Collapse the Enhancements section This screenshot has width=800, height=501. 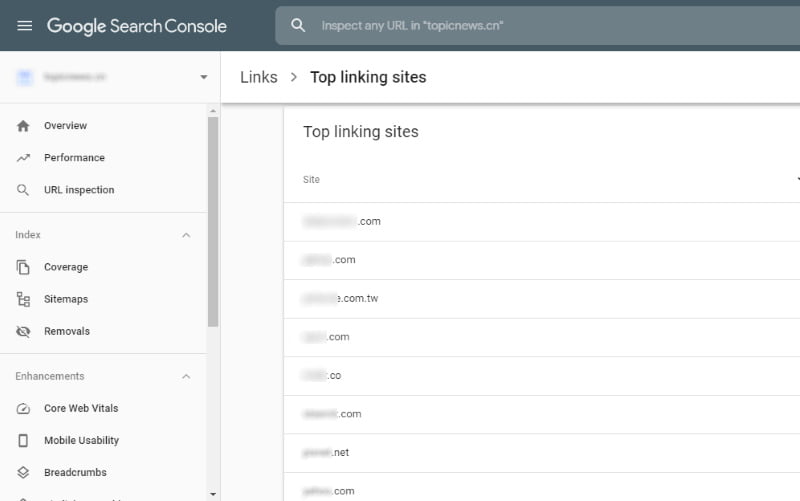point(186,377)
